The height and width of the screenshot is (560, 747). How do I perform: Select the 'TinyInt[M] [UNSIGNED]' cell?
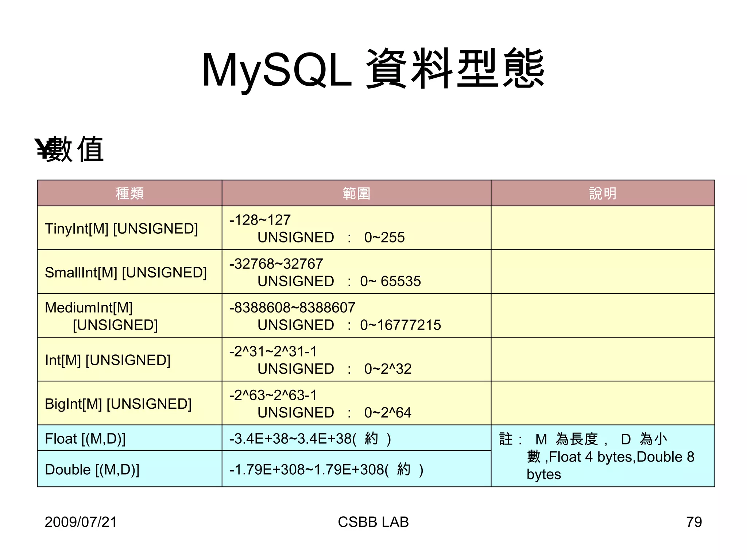(x=129, y=228)
